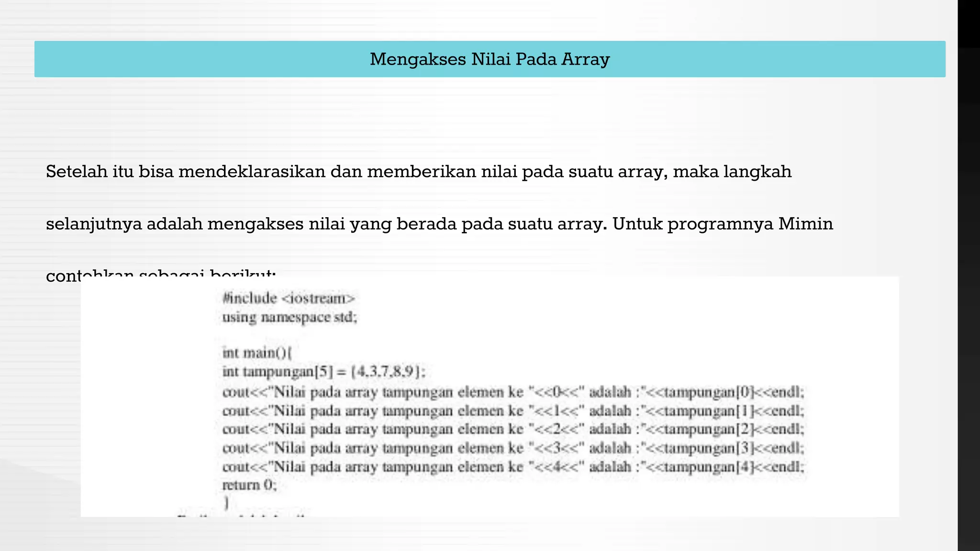Click the cout line with tampungan[4]
Image resolution: width=980 pixels, height=551 pixels.
coord(513,467)
